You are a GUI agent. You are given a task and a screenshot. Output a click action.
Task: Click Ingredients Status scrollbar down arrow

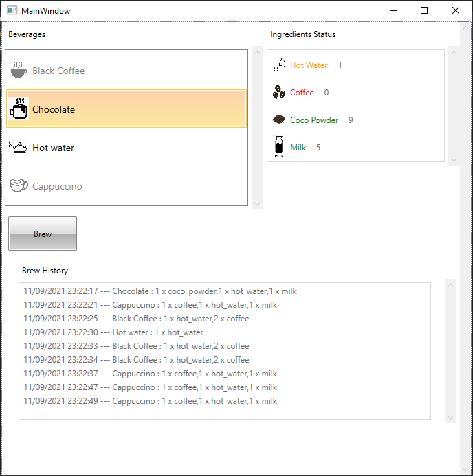coord(454,159)
